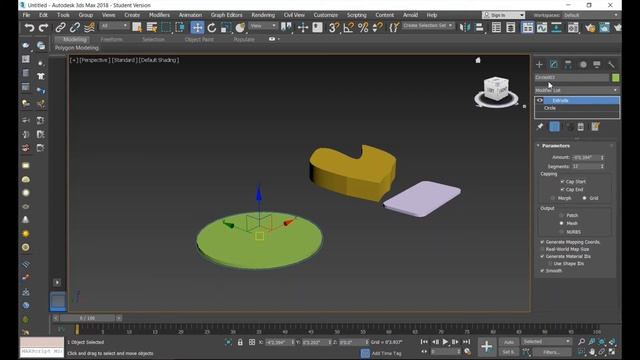The image size is (640, 360).
Task: Open Create Selection Set dropdown
Action: click(x=427, y=26)
